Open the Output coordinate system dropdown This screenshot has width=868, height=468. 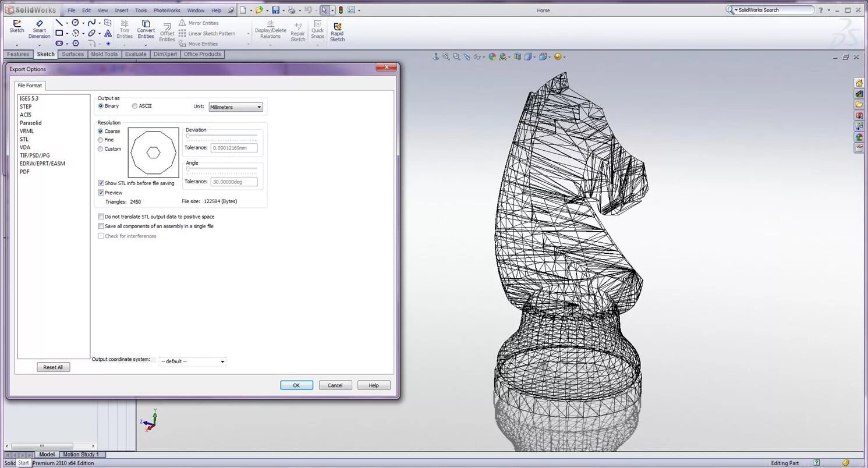click(x=192, y=361)
